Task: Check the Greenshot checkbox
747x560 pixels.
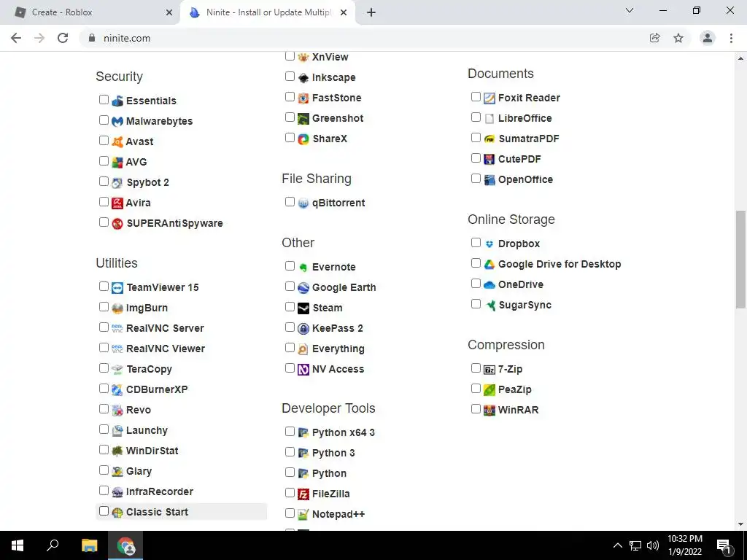Action: pos(290,117)
